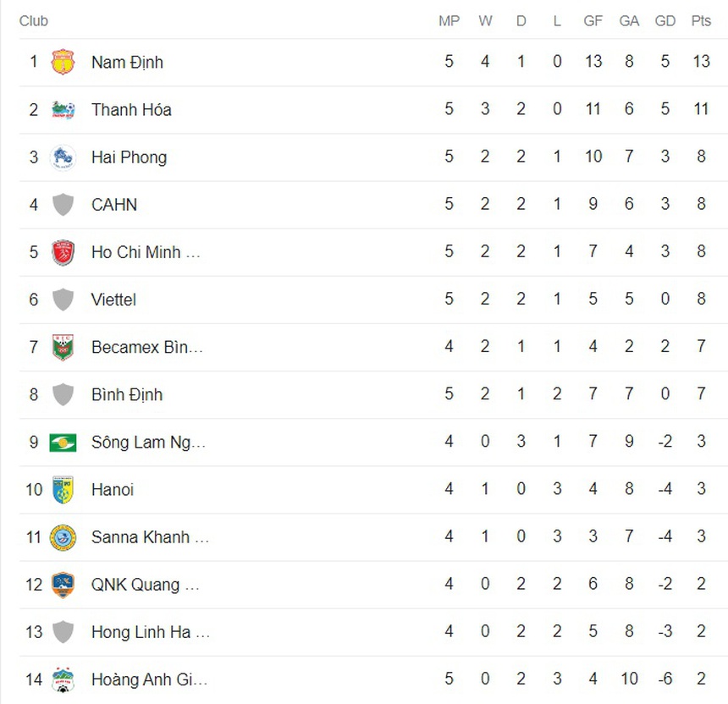Click the Hoàng Anh Gia Lai logo
This screenshot has height=704, width=728.
click(63, 679)
